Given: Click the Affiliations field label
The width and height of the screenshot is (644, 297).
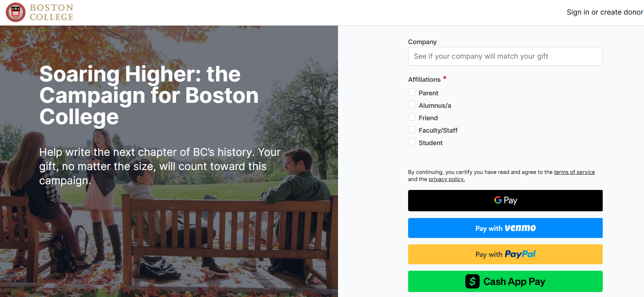Looking at the screenshot, I should point(424,80).
